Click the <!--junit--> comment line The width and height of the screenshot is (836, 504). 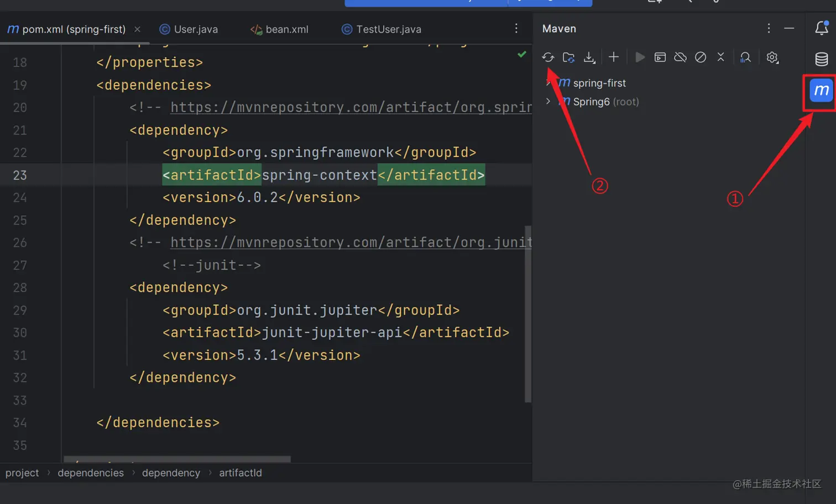point(212,265)
